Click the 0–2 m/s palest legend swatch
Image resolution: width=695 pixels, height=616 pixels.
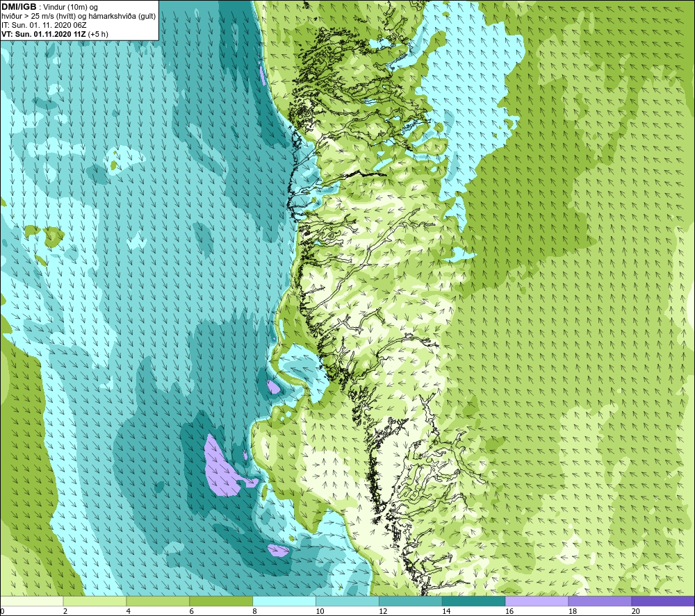32,601
